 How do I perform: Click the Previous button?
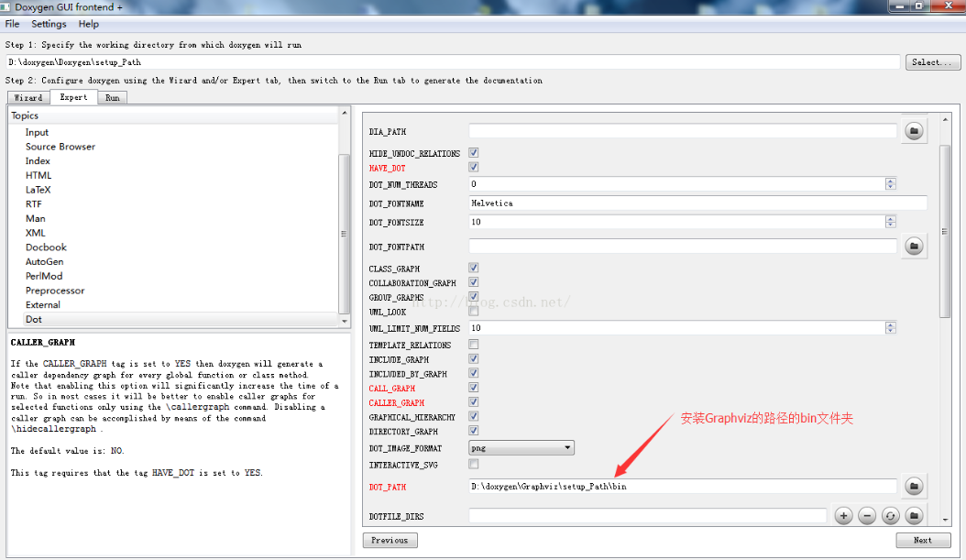(x=390, y=540)
